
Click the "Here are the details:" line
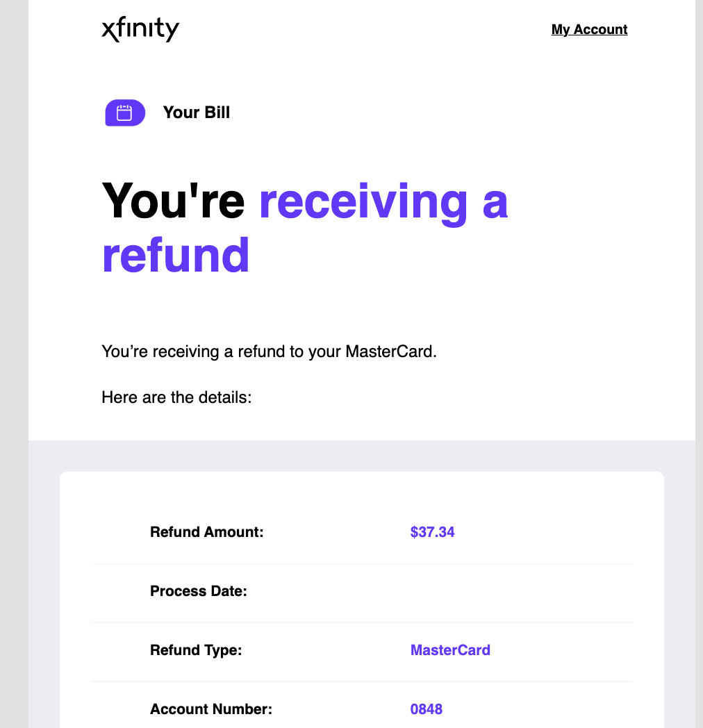coord(176,398)
